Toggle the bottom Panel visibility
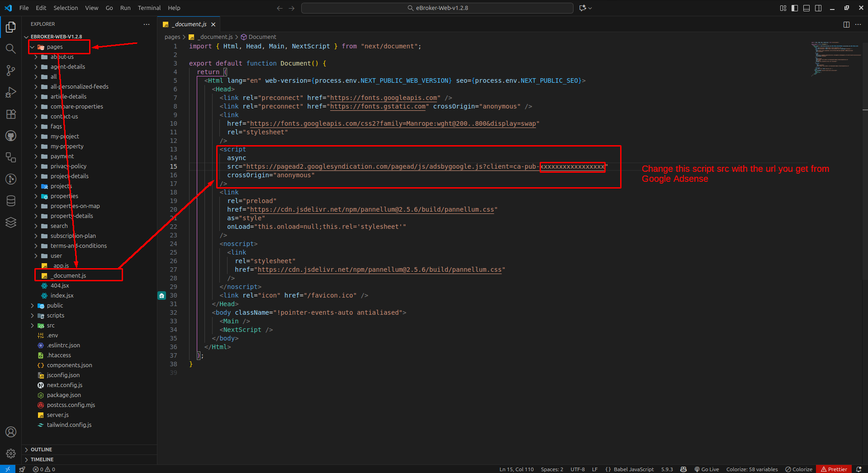The width and height of the screenshot is (868, 473). coord(806,8)
